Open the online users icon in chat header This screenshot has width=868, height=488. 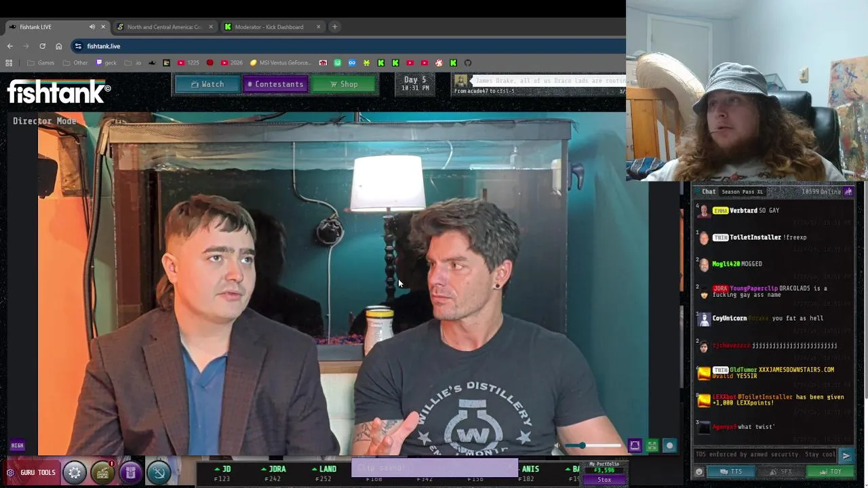point(848,192)
